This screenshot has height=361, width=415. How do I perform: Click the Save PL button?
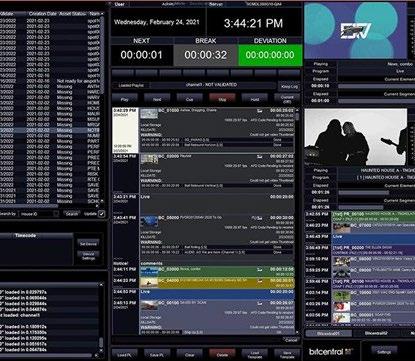point(157,354)
